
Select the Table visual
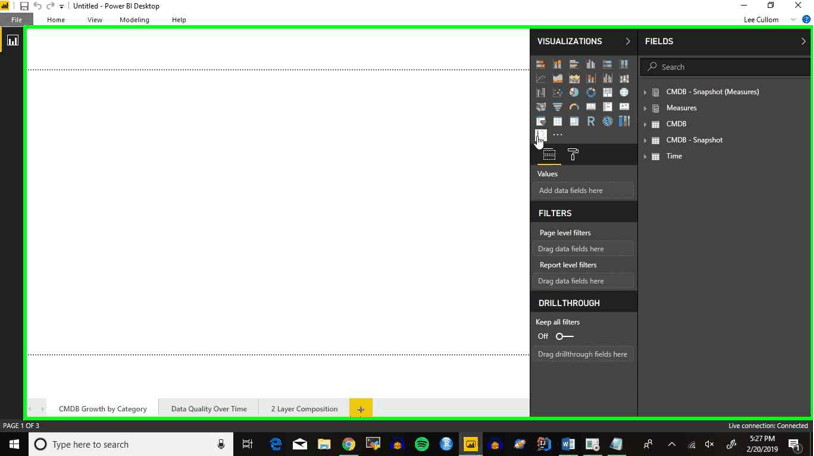(557, 121)
